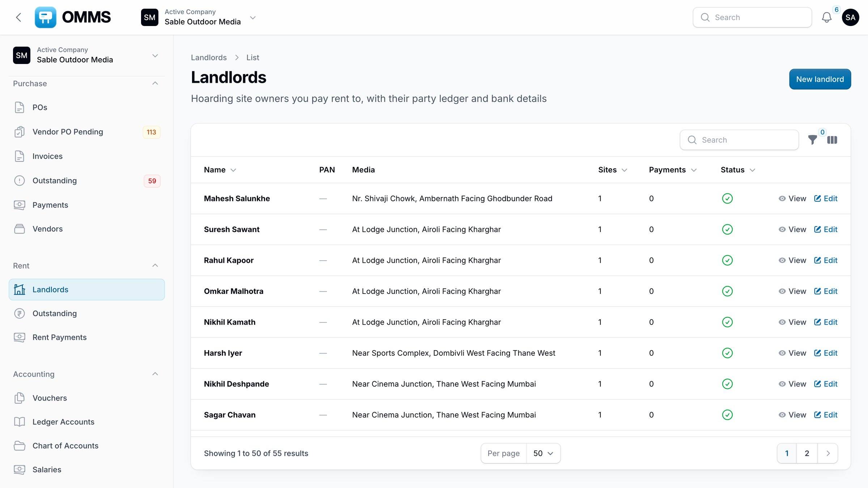View Mahesh Salunkhe landlord
Screen dimensions: 868x488
click(x=792, y=198)
